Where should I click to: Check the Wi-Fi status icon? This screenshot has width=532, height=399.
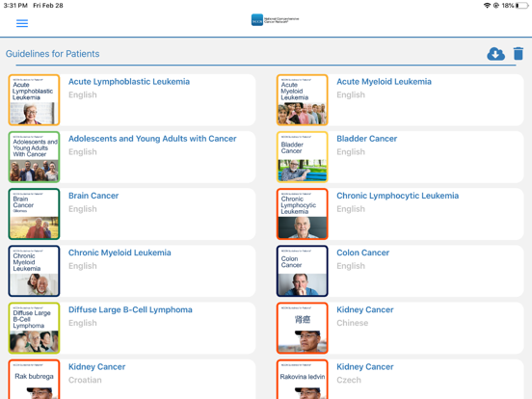pos(487,6)
